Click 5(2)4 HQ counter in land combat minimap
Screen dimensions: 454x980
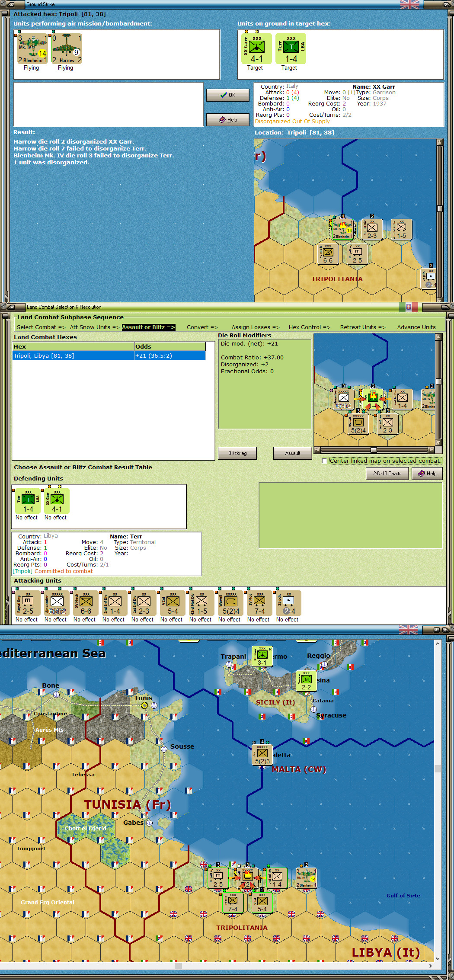click(358, 424)
